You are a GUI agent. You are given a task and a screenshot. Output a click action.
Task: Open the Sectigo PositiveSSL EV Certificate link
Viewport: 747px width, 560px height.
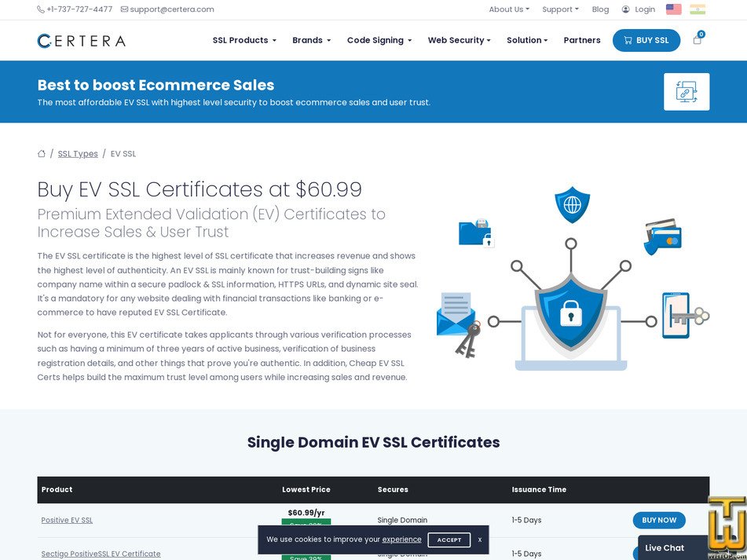click(101, 554)
